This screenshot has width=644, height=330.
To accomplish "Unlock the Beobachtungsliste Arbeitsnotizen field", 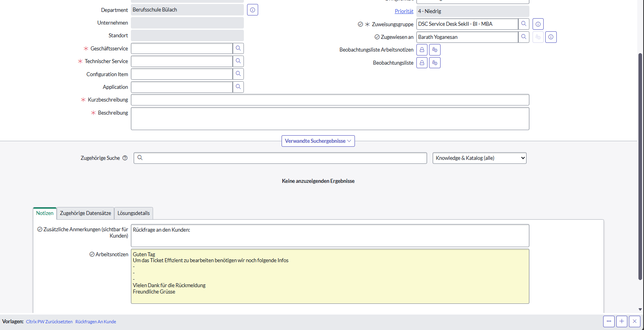I will pos(422,50).
